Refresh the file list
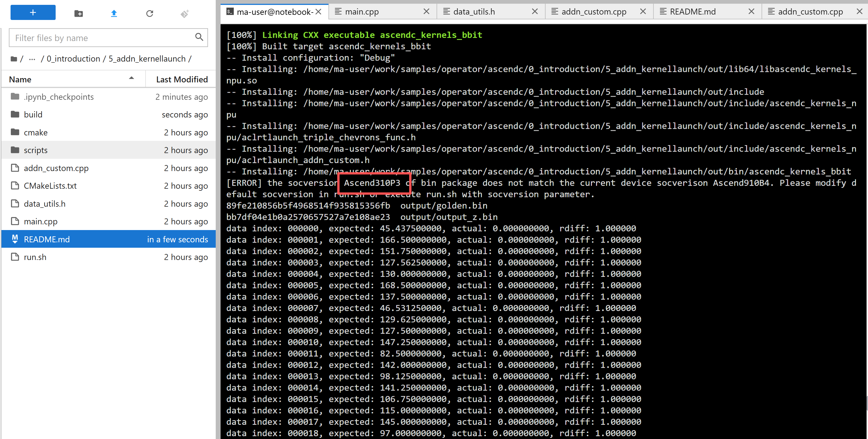This screenshot has width=868, height=439. [x=150, y=13]
